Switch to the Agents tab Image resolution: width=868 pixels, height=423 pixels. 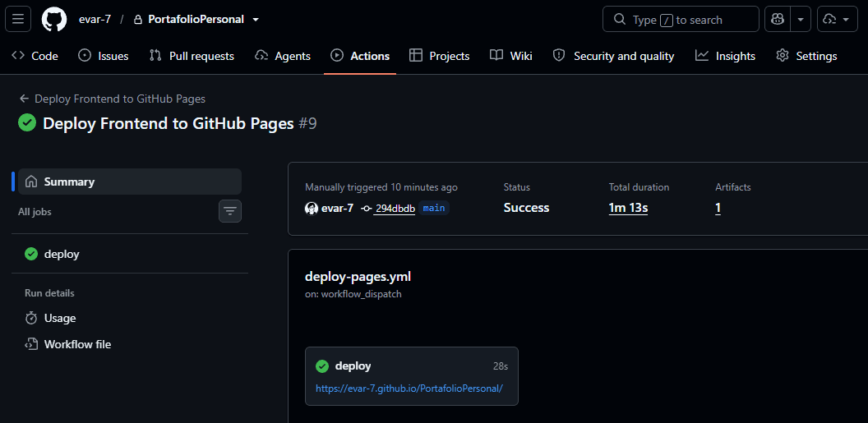point(283,56)
